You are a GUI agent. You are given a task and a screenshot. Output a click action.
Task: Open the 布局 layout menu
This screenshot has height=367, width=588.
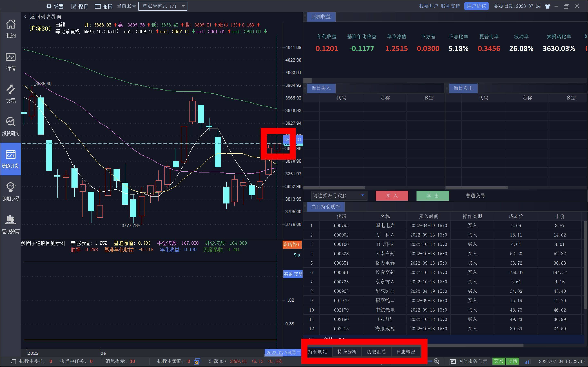point(104,6)
